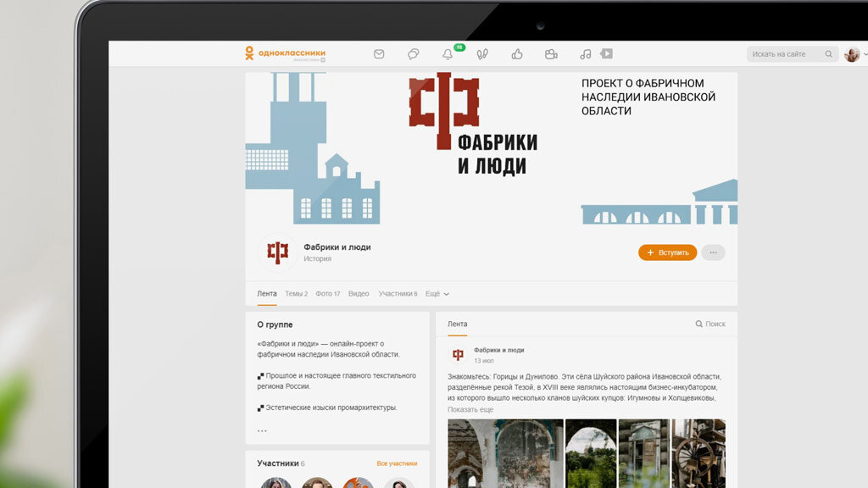Switch to the 'Фото 17' tab

[328, 294]
